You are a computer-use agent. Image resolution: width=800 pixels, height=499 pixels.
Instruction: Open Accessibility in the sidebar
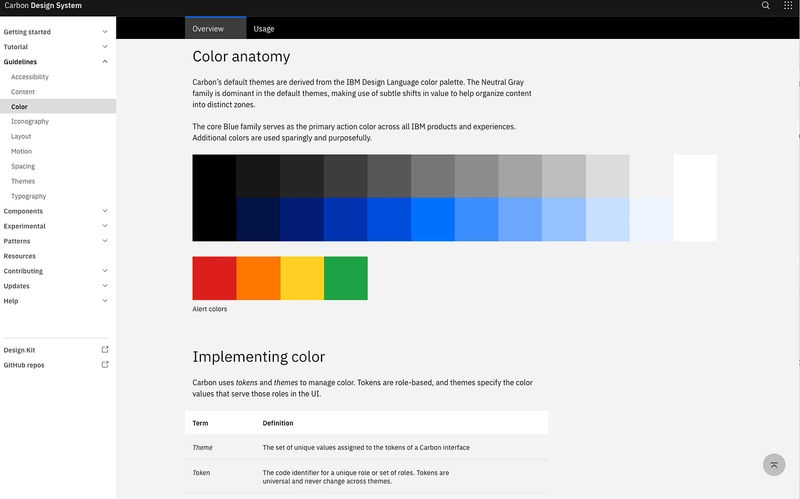30,77
